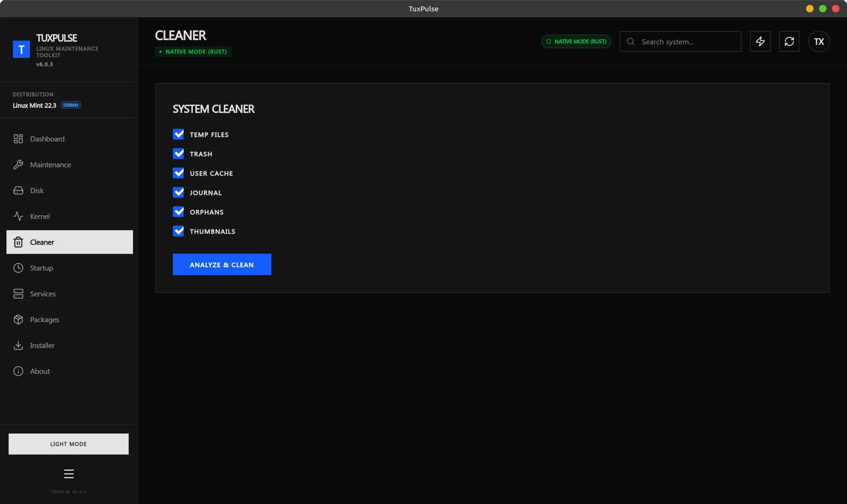Switch to the Services page
This screenshot has height=504, width=847.
[x=42, y=294]
